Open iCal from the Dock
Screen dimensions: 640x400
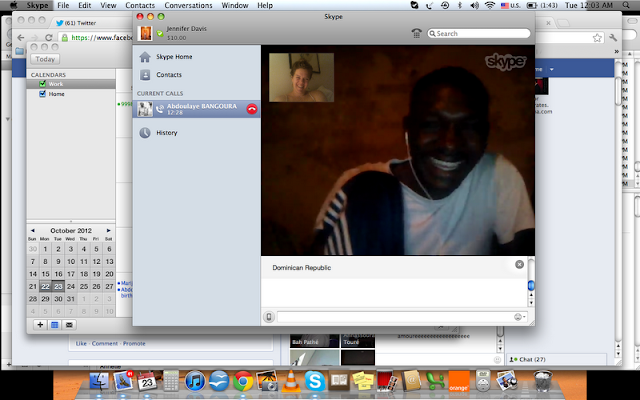[x=147, y=381]
